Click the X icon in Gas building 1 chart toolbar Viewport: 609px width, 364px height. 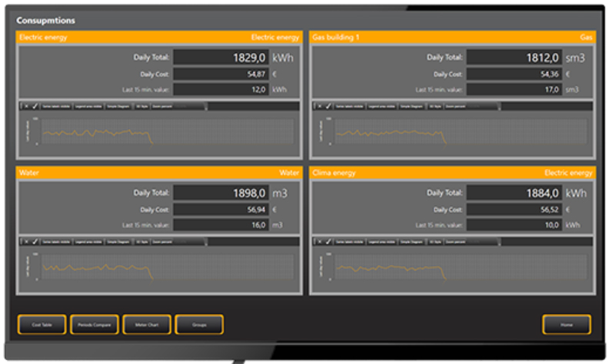[x=318, y=106]
